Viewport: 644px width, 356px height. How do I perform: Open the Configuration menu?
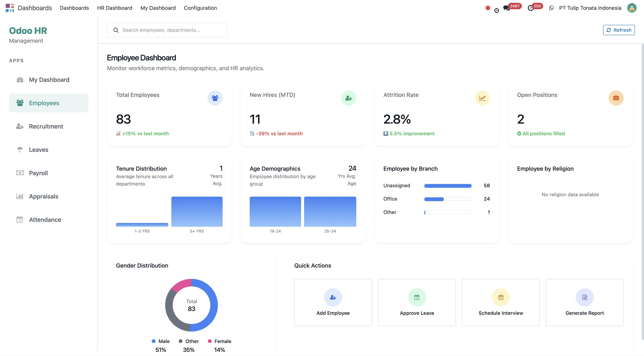point(200,8)
